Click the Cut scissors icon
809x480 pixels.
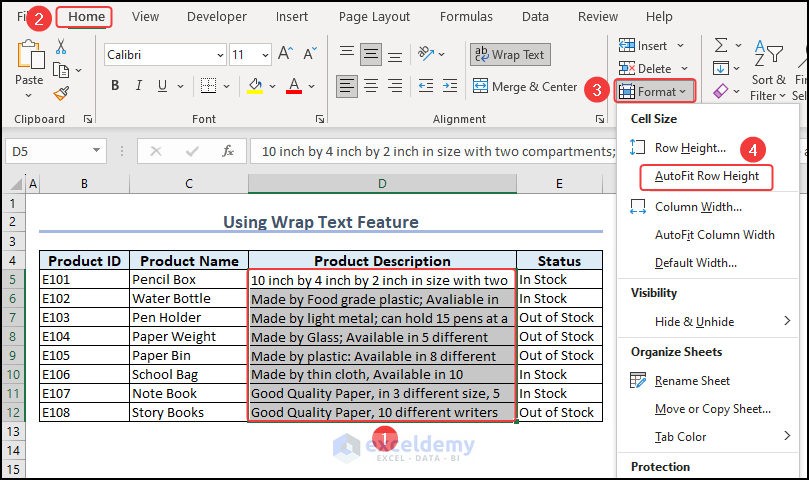(61, 46)
